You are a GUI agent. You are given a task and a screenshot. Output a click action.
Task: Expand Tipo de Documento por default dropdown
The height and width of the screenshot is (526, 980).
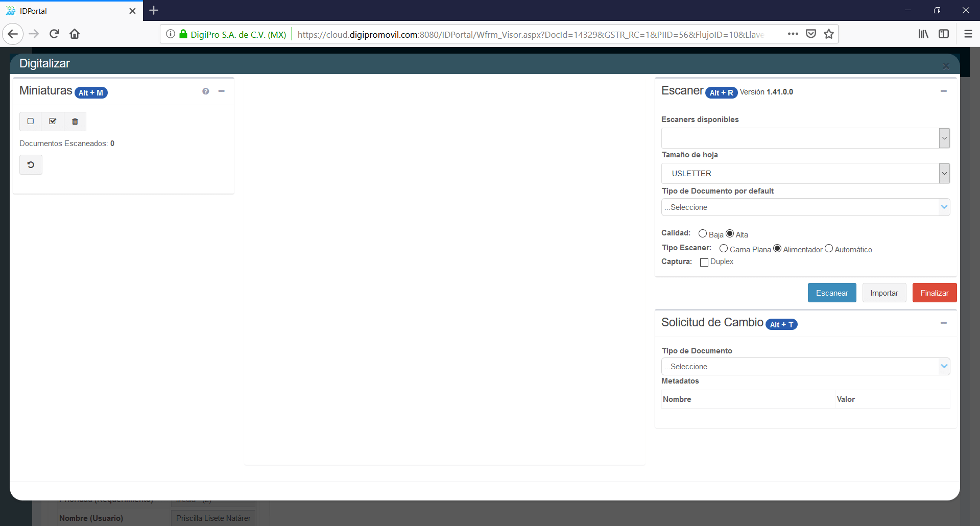click(x=805, y=207)
